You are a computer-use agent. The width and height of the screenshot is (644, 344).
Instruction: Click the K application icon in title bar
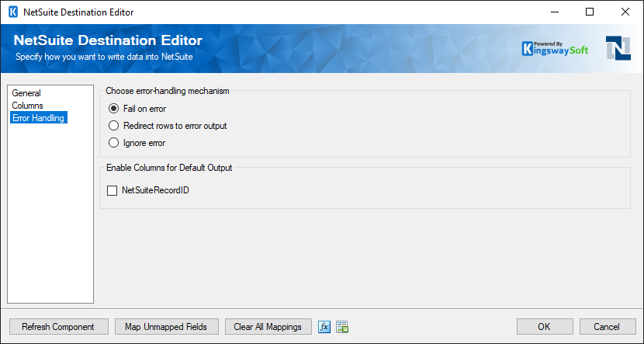tap(13, 12)
